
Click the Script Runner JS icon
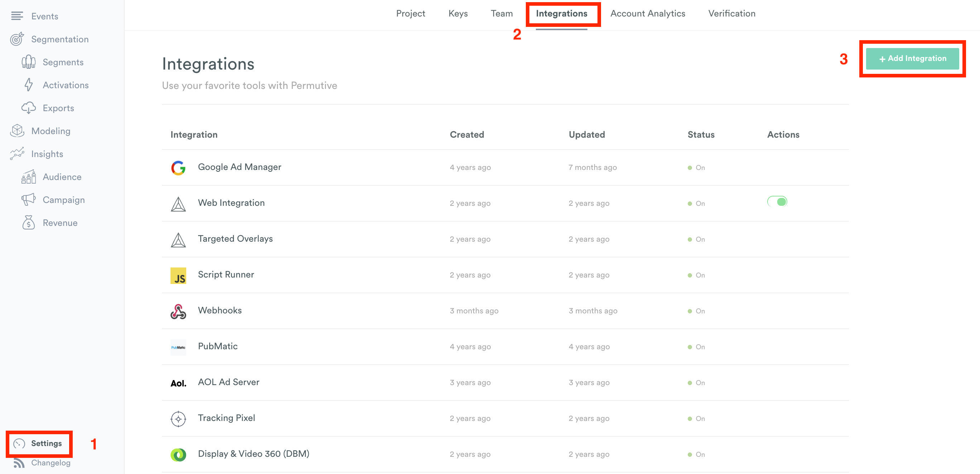click(178, 276)
